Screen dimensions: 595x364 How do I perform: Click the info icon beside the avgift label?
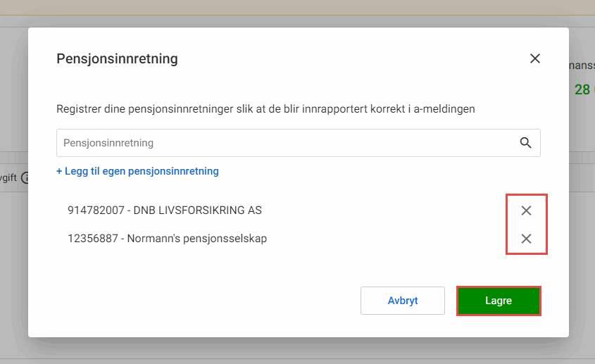(25, 178)
